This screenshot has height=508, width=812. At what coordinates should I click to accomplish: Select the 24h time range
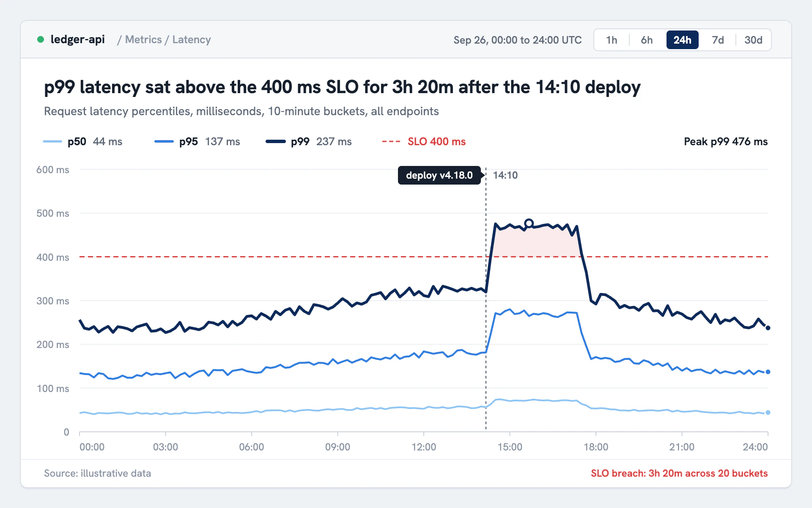tap(682, 40)
